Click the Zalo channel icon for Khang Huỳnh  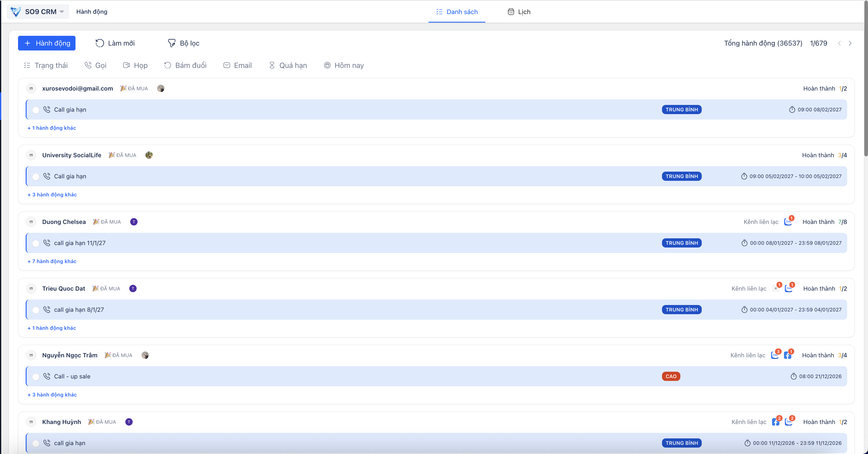pyautogui.click(x=789, y=422)
